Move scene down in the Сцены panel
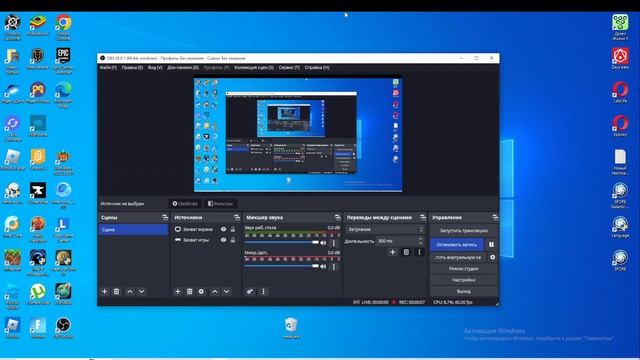640x360 pixels. [x=141, y=291]
